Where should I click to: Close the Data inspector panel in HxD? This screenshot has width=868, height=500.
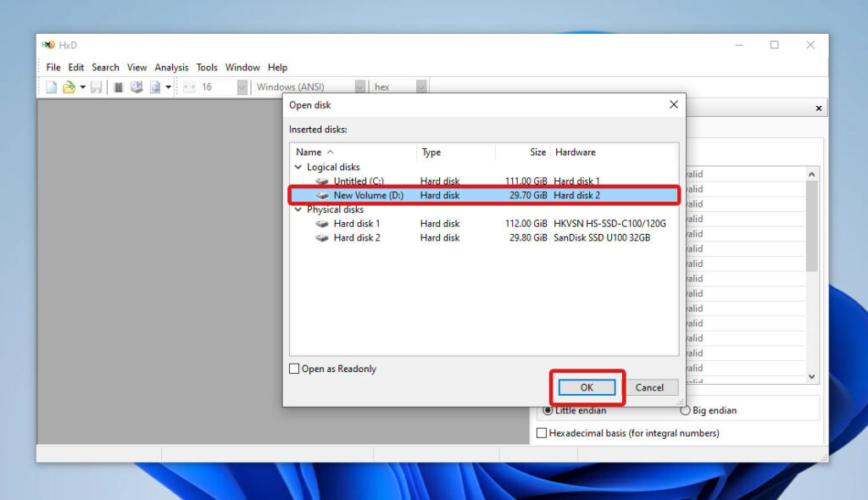(819, 108)
